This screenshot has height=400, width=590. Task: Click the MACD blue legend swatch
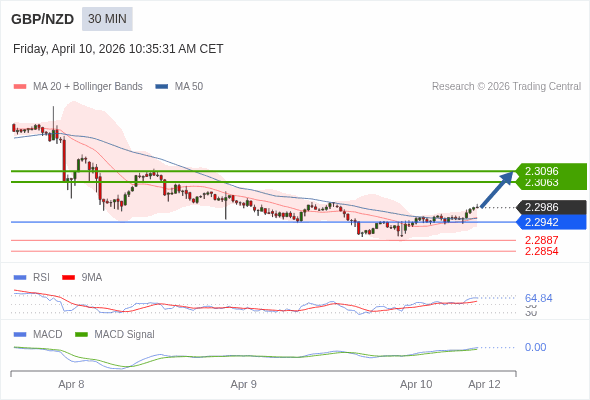[20, 335]
